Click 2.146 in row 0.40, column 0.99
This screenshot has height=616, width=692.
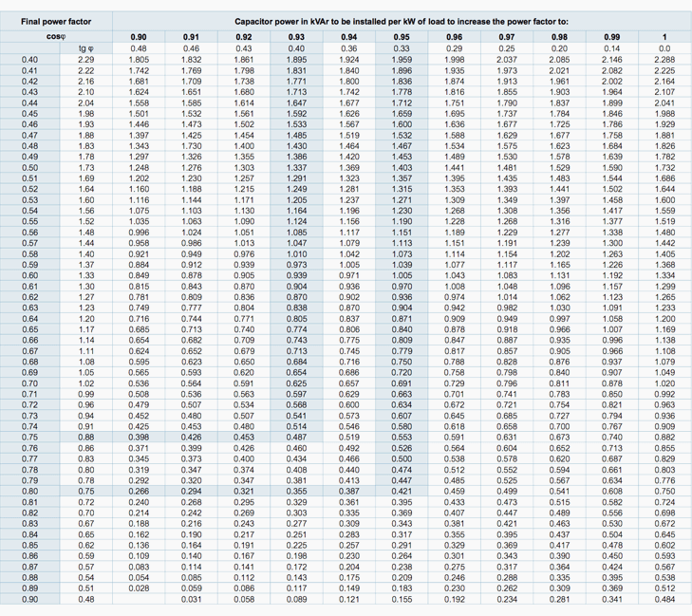tap(612, 60)
